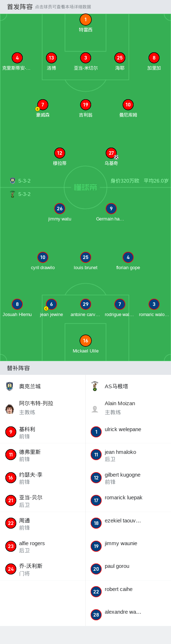This screenshot has width=171, height=644.
Task: Tap the 首发阵容 section header
Action: (20, 7)
